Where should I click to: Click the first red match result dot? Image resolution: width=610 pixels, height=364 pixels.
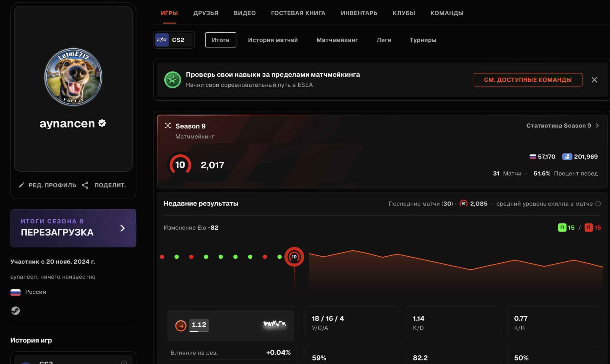click(162, 257)
